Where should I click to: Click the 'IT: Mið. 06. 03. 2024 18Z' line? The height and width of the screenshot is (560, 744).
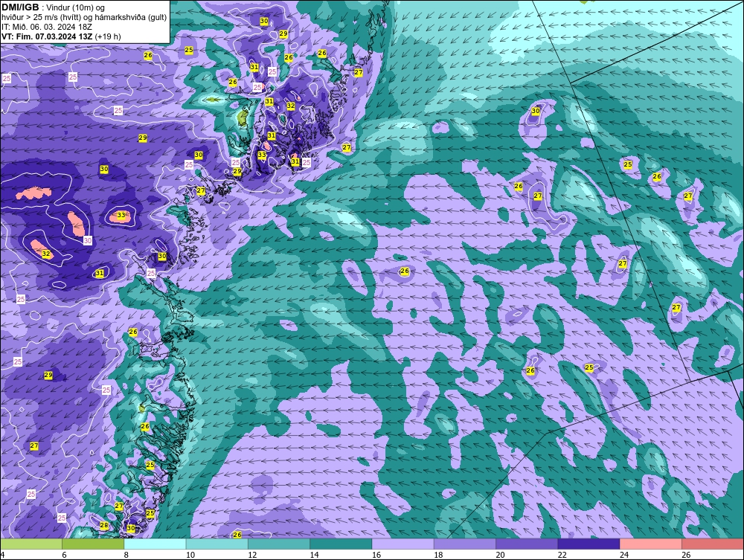(x=46, y=27)
